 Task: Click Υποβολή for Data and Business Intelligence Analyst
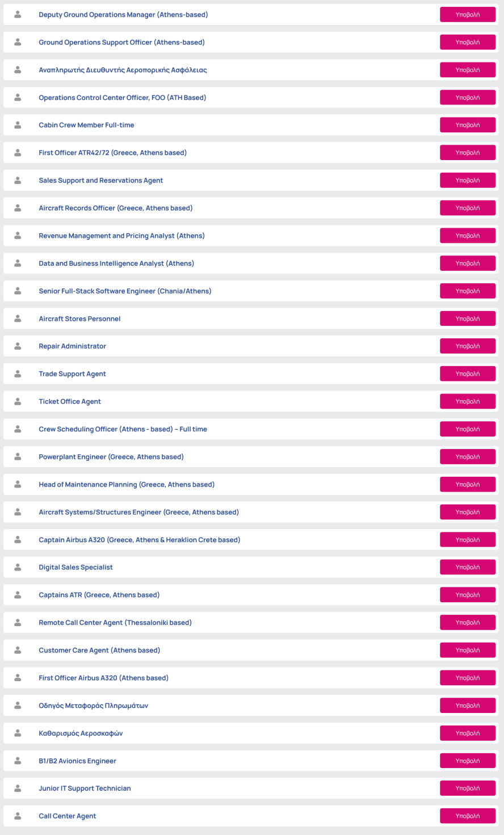[x=468, y=263]
